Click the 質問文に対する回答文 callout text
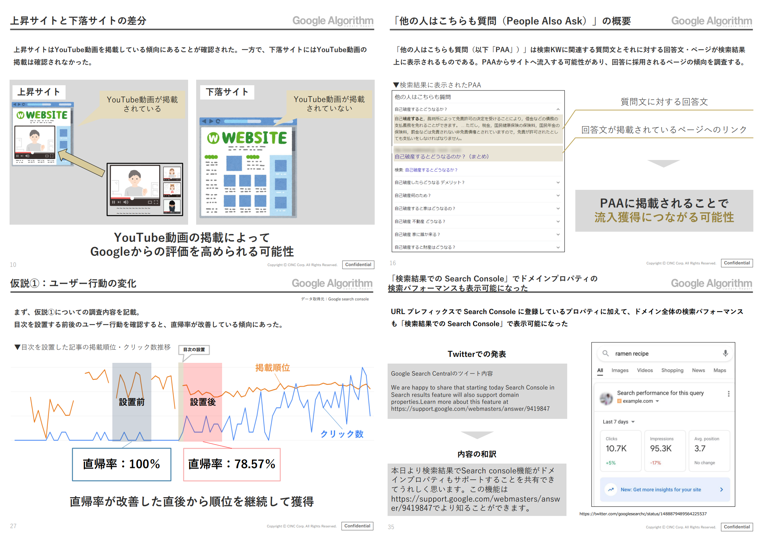Image resolution: width=766 pixels, height=547 pixels. click(664, 102)
